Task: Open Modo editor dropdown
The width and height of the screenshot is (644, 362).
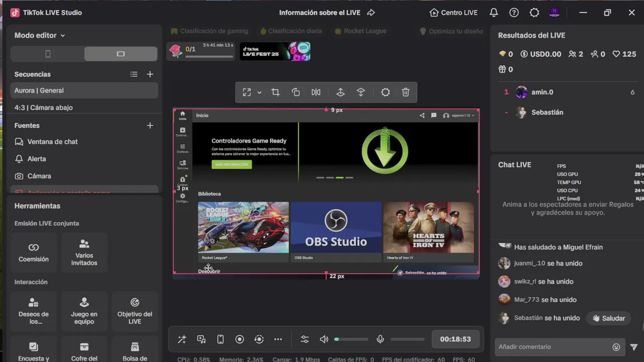Action: 40,35
